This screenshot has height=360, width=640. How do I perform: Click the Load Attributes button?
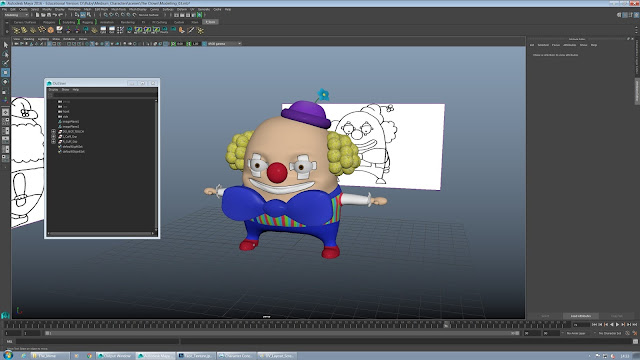[x=580, y=316]
